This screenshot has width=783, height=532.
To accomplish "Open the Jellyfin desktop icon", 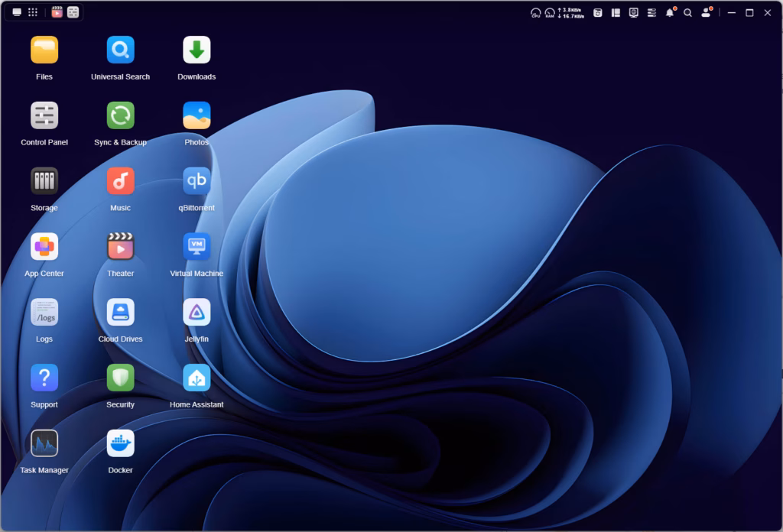I will pyautogui.click(x=197, y=313).
